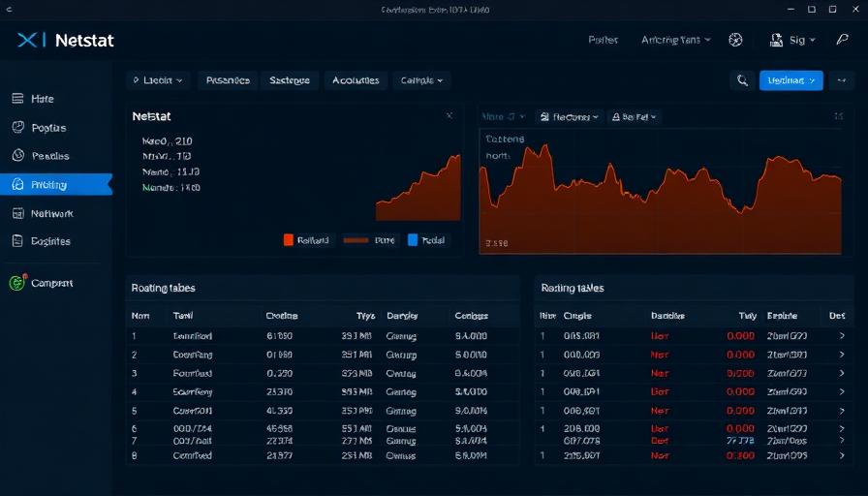The height and width of the screenshot is (496, 868).
Task: Open the three-dots more options button
Action: [842, 80]
